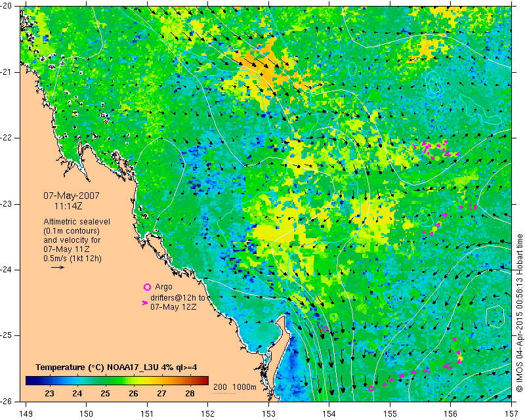Click the Argo float marker near 154.7 longitude
Image resolution: width=525 pixels, height=420 pixels.
click(371, 389)
